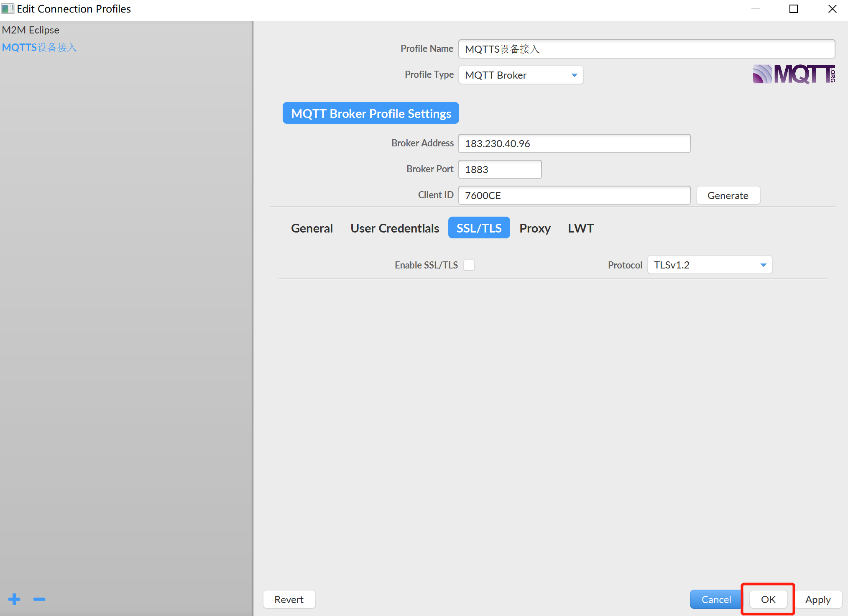This screenshot has width=848, height=616.
Task: Enable the SSL/TLS checkbox
Action: click(x=469, y=265)
